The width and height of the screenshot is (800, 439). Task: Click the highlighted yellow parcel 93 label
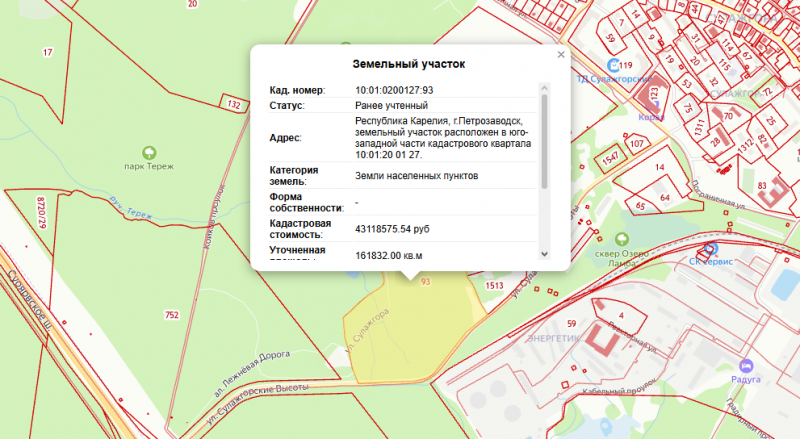pyautogui.click(x=426, y=282)
